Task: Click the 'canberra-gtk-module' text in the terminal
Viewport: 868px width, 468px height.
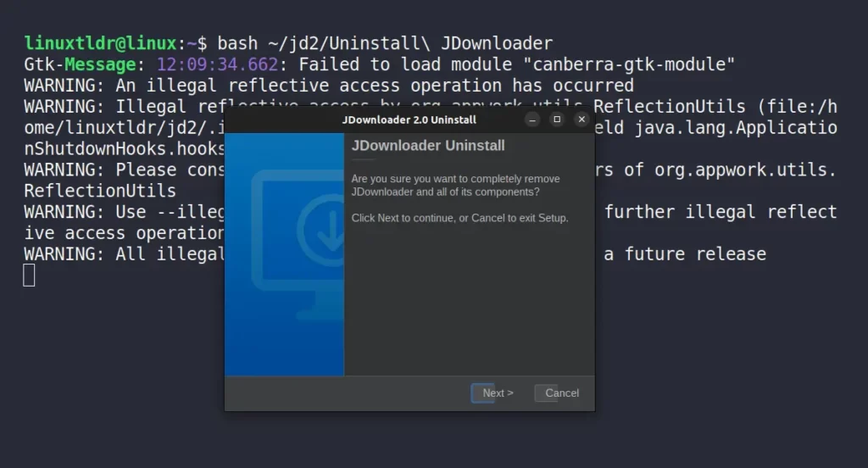Action: click(628, 64)
